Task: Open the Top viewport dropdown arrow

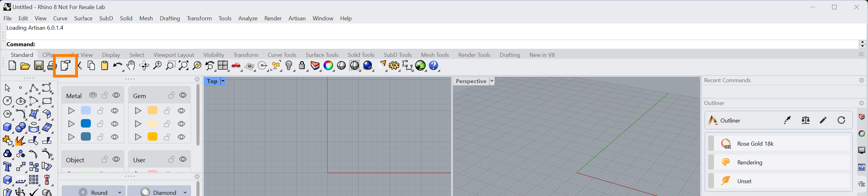Action: pos(223,81)
